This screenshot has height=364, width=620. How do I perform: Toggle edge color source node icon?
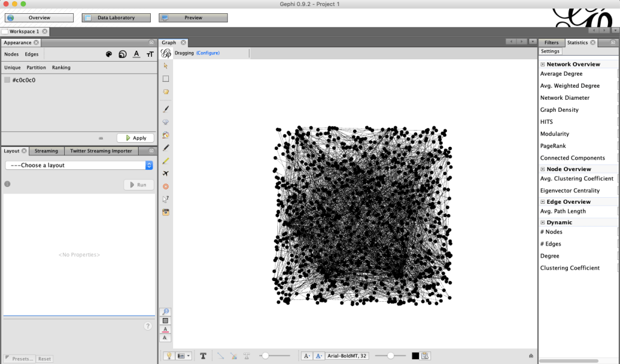[234, 356]
